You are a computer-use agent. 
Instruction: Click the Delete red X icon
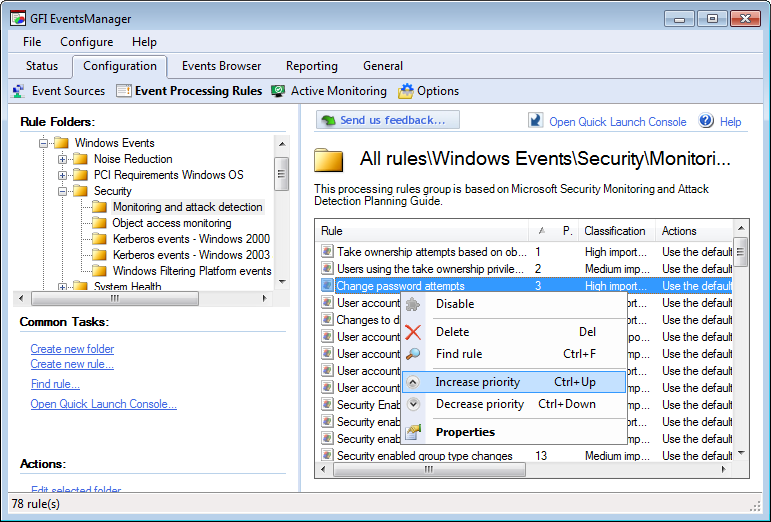pos(413,332)
